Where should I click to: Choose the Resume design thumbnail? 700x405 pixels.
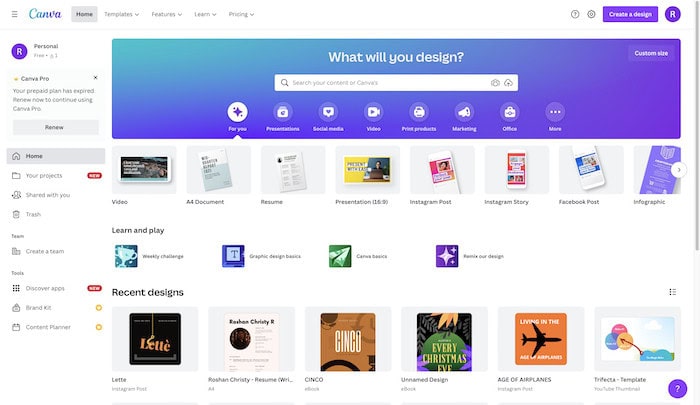[x=293, y=170]
